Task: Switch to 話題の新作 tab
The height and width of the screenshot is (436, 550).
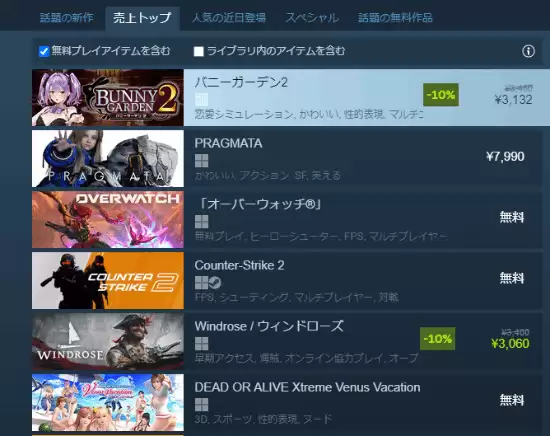Action: (67, 18)
